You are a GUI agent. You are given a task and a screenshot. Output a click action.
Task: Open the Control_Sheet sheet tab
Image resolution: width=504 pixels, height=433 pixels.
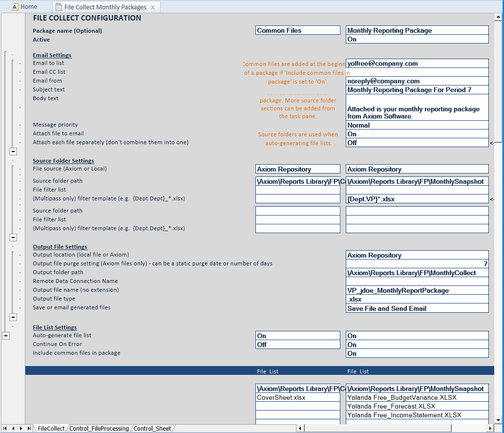(152, 429)
